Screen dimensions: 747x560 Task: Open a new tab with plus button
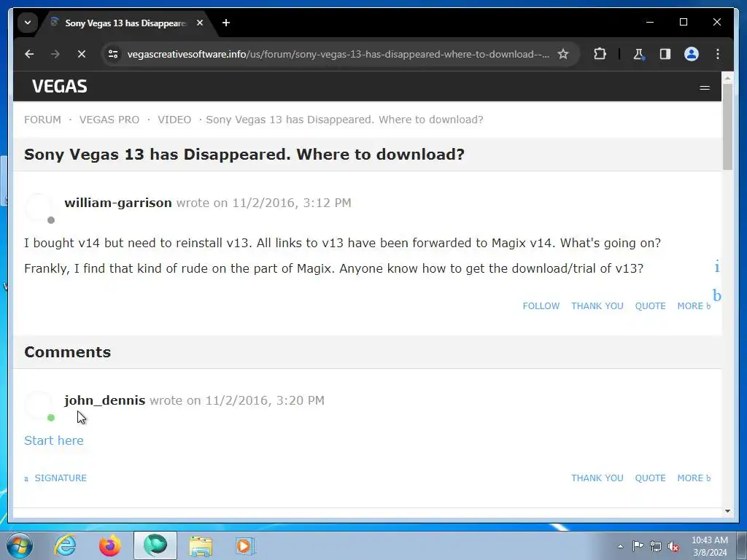(x=226, y=23)
